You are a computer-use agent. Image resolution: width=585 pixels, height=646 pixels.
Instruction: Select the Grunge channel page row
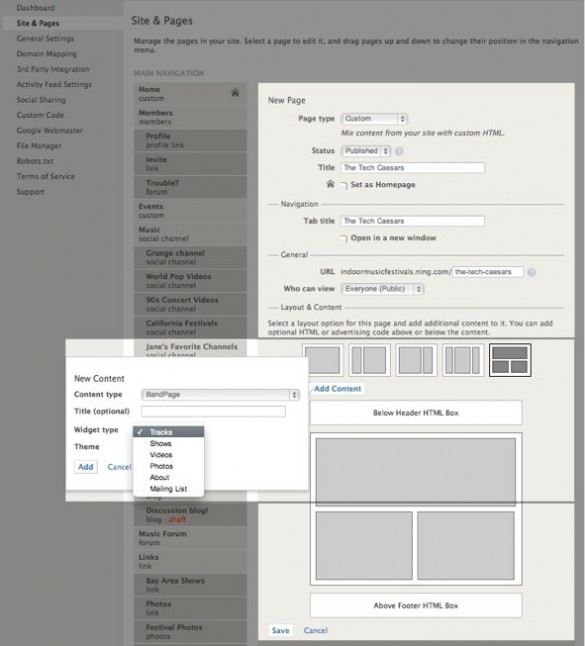[x=190, y=257]
